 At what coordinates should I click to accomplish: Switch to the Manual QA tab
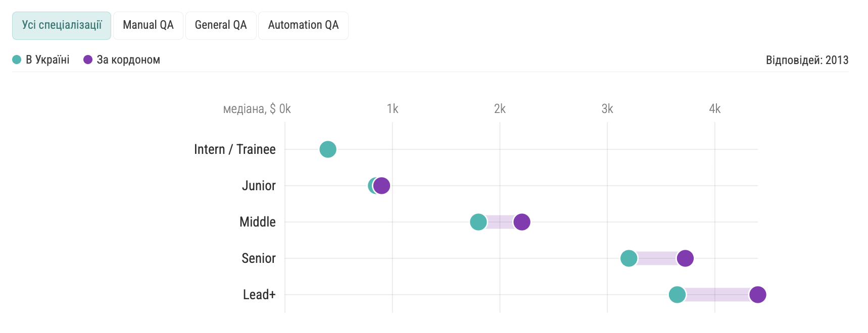[148, 25]
